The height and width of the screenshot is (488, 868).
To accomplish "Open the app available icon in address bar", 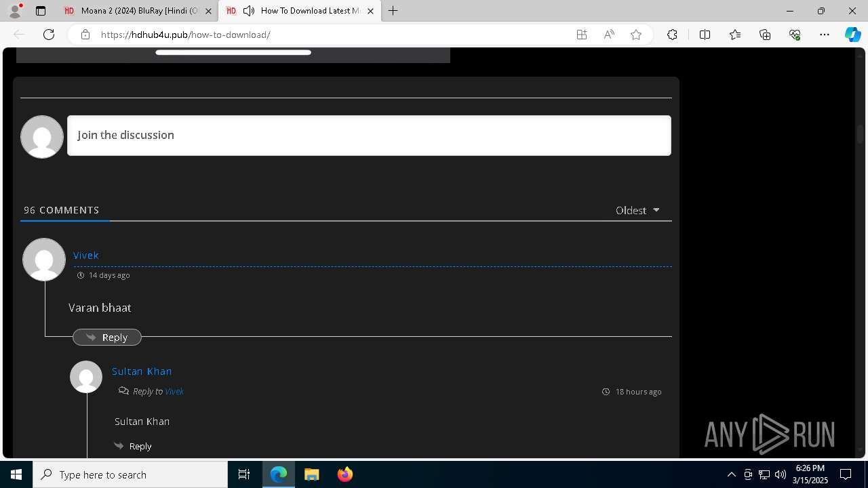I will [x=582, y=35].
